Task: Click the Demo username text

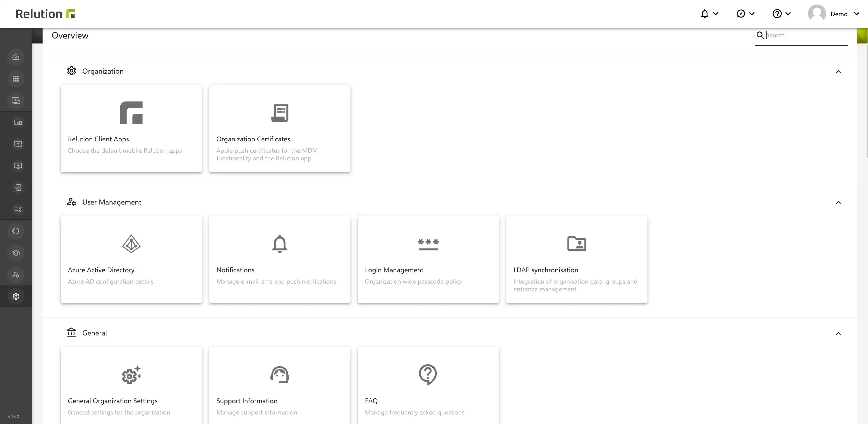Action: coord(839,14)
